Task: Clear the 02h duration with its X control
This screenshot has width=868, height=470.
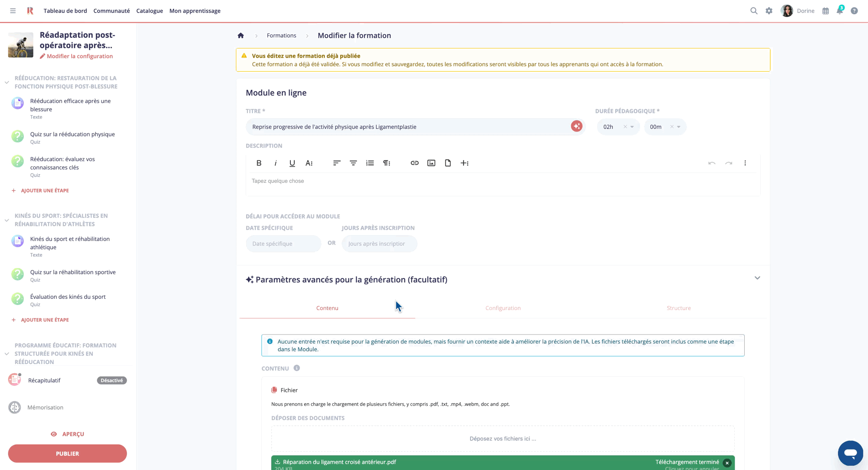Action: click(x=625, y=126)
